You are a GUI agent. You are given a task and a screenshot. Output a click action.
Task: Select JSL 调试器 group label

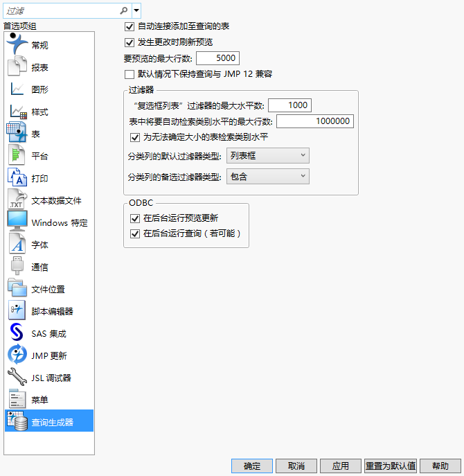(x=51, y=378)
